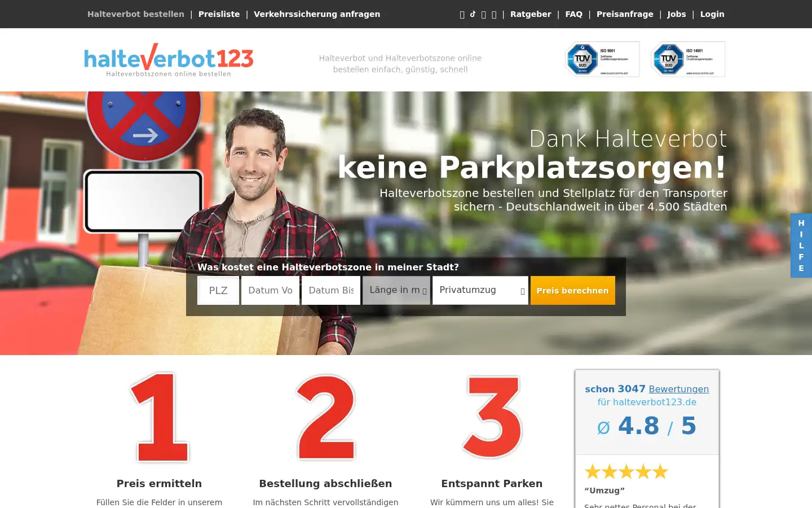This screenshot has height=508, width=812.
Task: Open the Jobs page
Action: pos(677,14)
